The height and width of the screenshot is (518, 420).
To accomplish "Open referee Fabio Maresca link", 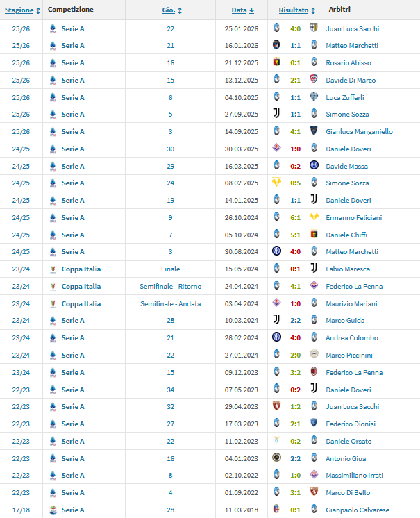I will click(x=348, y=269).
